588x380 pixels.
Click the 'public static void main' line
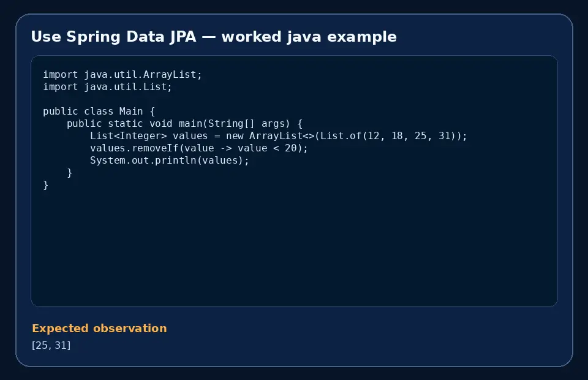click(184, 124)
